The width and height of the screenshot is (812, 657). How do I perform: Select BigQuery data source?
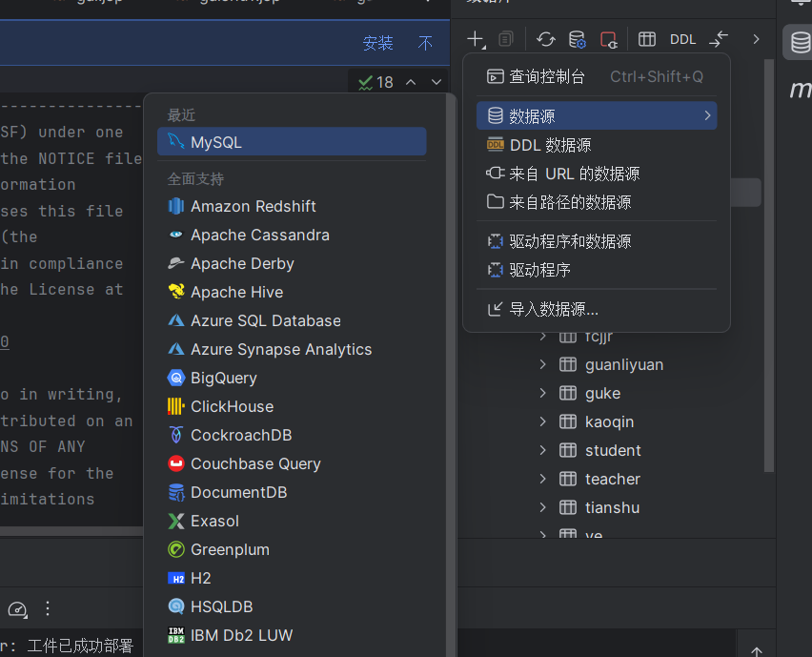pos(292,378)
